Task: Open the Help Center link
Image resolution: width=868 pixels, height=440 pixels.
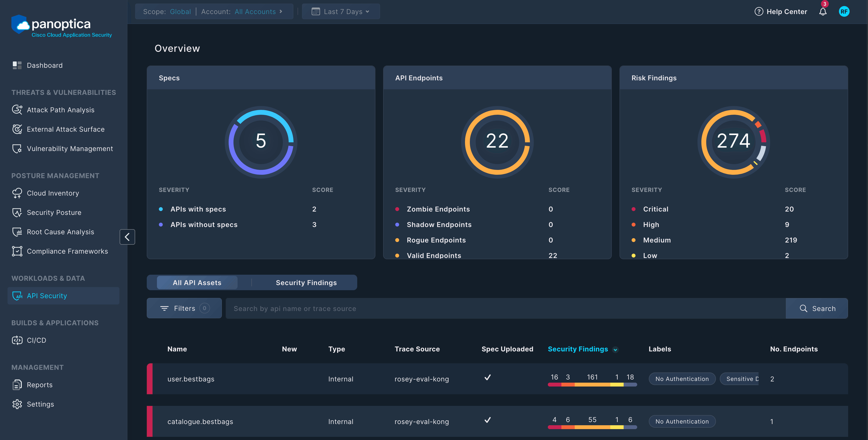Action: click(x=787, y=11)
